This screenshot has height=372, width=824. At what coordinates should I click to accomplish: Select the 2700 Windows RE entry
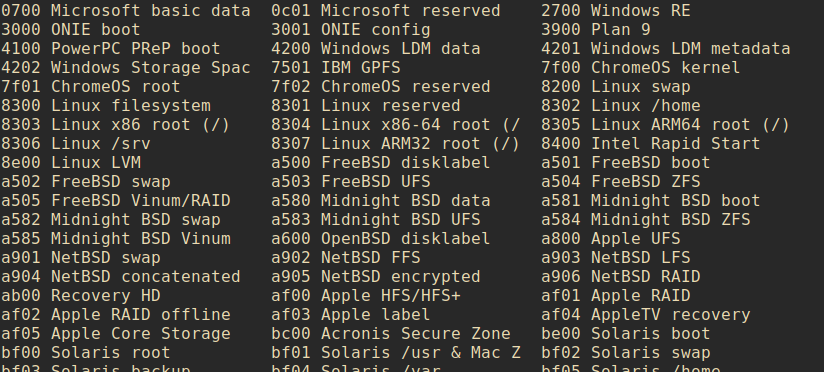[616, 11]
